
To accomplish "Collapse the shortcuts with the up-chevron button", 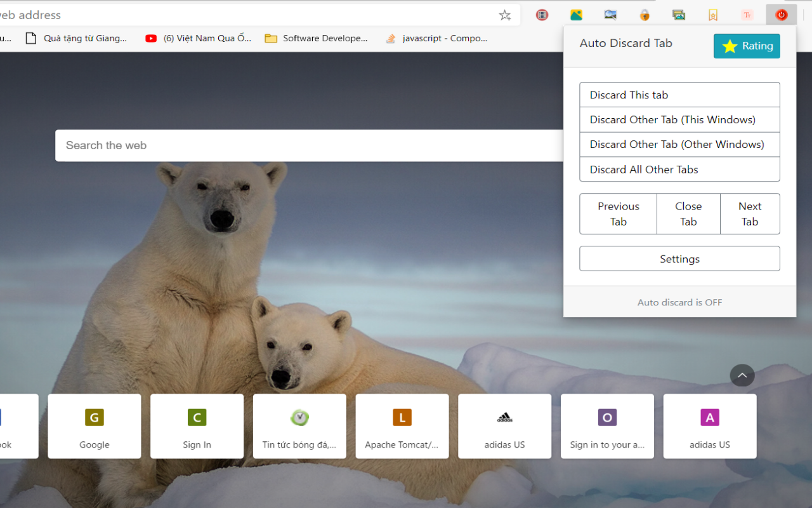I will coord(742,375).
